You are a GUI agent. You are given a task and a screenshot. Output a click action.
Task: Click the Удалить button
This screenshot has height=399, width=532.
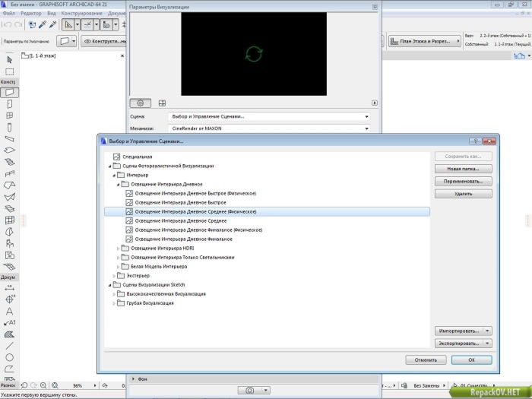463,194
